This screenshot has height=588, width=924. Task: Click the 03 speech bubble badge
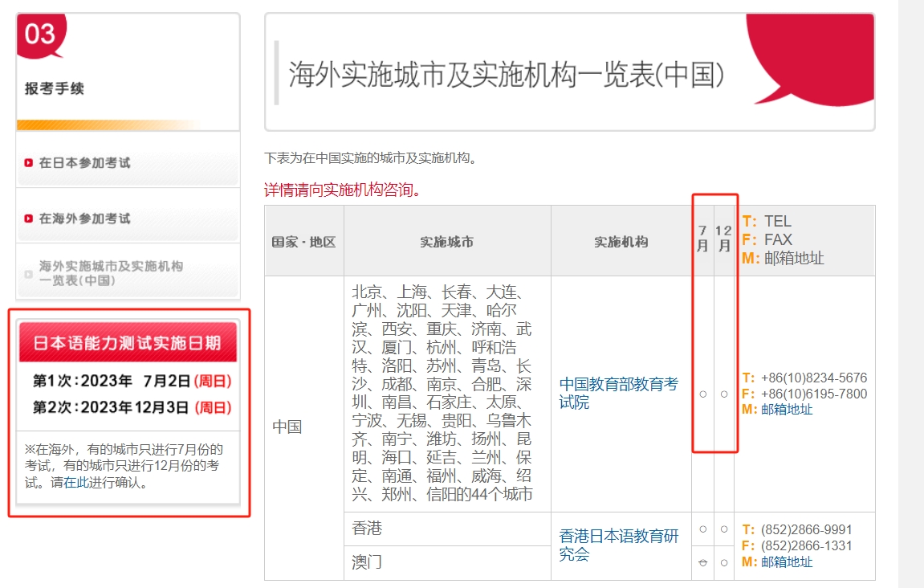41,35
